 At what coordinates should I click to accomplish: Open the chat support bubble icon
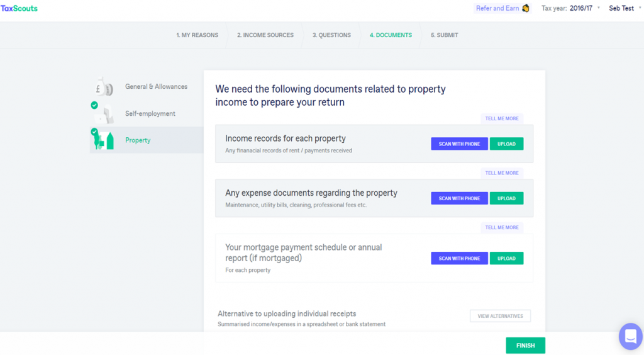(x=630, y=337)
